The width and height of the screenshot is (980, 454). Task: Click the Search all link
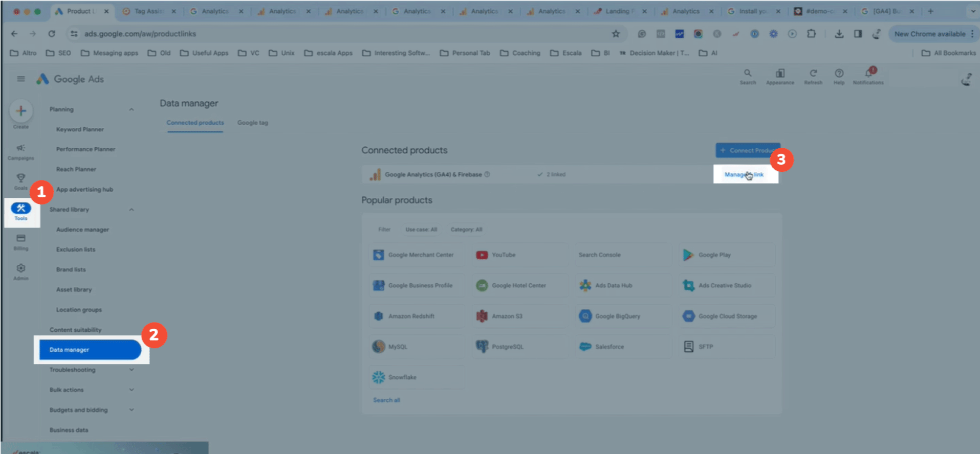[x=386, y=400]
